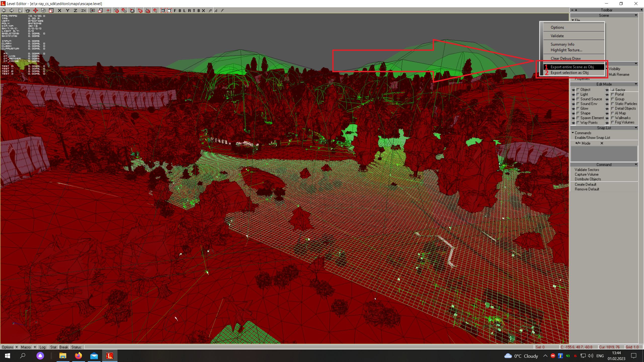Enable the Y axis constraint
644x362 pixels.
[67, 10]
